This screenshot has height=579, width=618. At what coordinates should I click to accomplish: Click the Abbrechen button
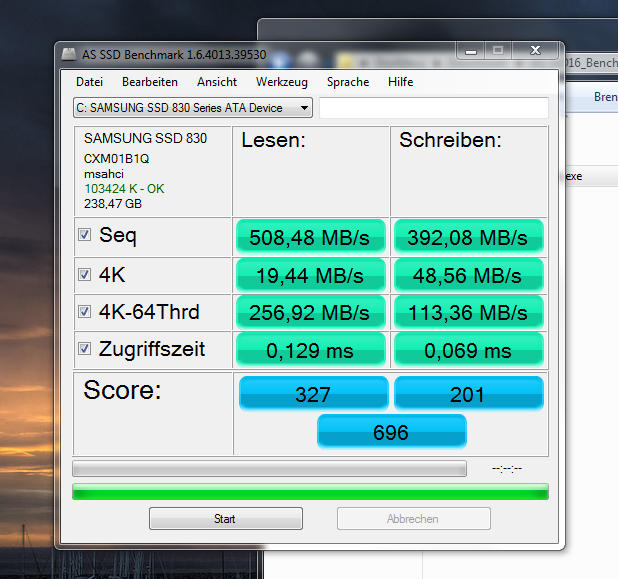[x=413, y=518]
